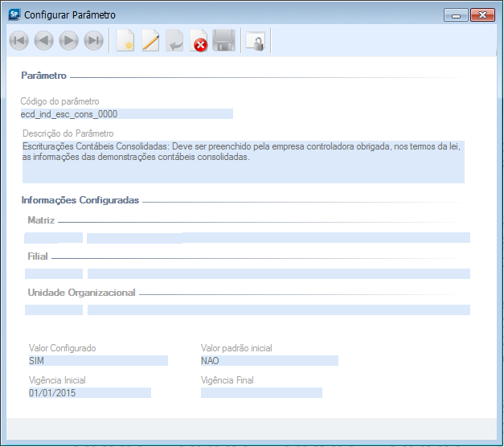Click the Informações Configuradas section heading
This screenshot has width=504, height=447.
tap(80, 200)
